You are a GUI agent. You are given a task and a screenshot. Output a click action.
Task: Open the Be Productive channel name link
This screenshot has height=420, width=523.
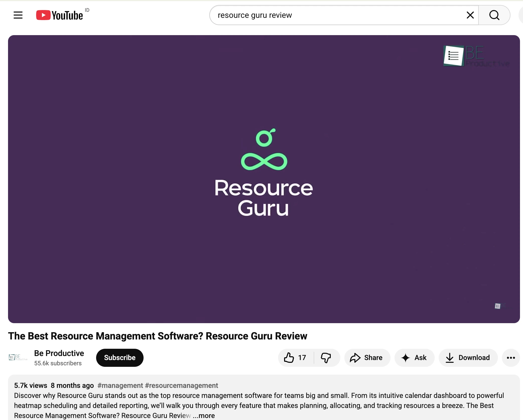[x=59, y=353]
